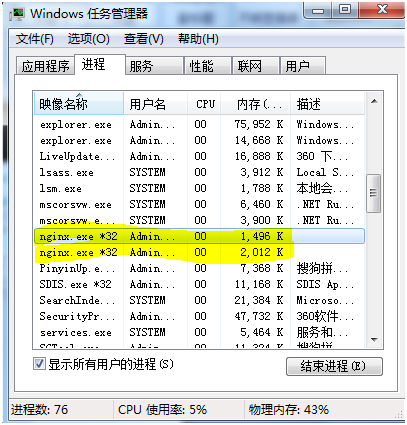
Task: Sort by 映像名称 column header
Action: (x=79, y=104)
